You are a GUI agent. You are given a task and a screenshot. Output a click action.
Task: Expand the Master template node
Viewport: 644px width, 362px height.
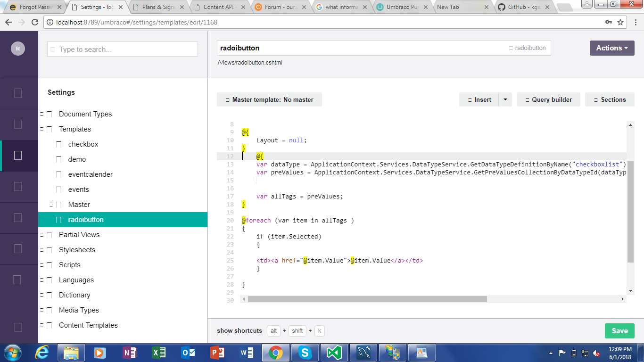pos(51,205)
